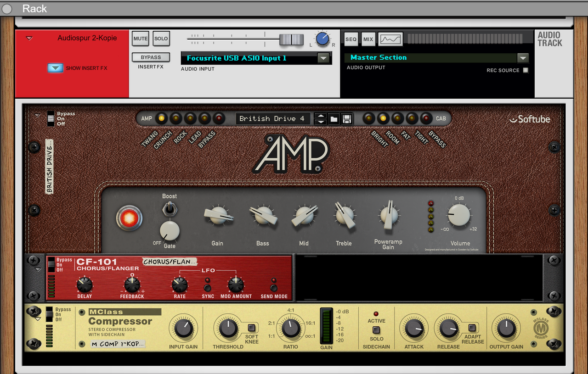Open the amp patch browser folder icon
The width and height of the screenshot is (588, 374).
point(334,119)
